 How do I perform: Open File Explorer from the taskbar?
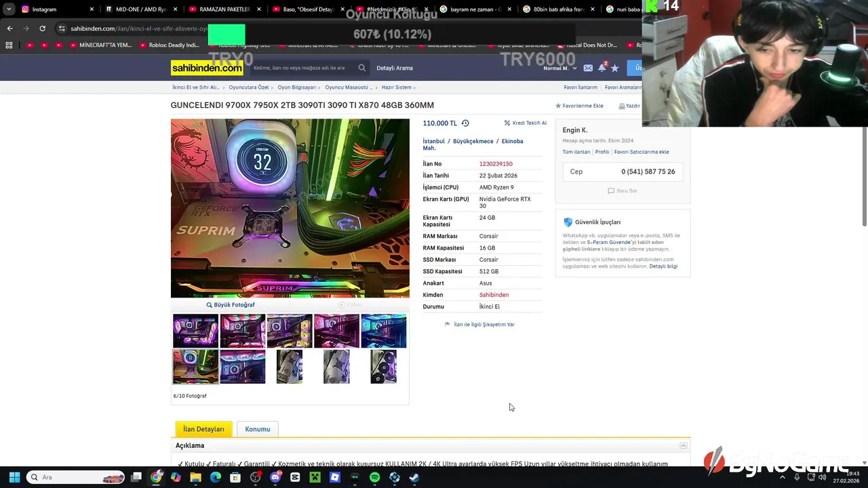pos(195,477)
